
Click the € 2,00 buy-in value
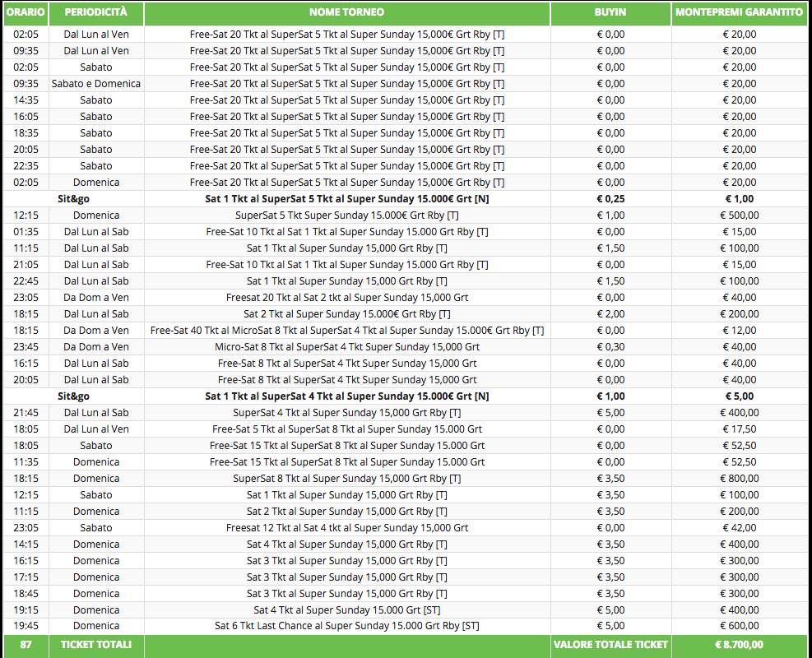click(x=610, y=314)
